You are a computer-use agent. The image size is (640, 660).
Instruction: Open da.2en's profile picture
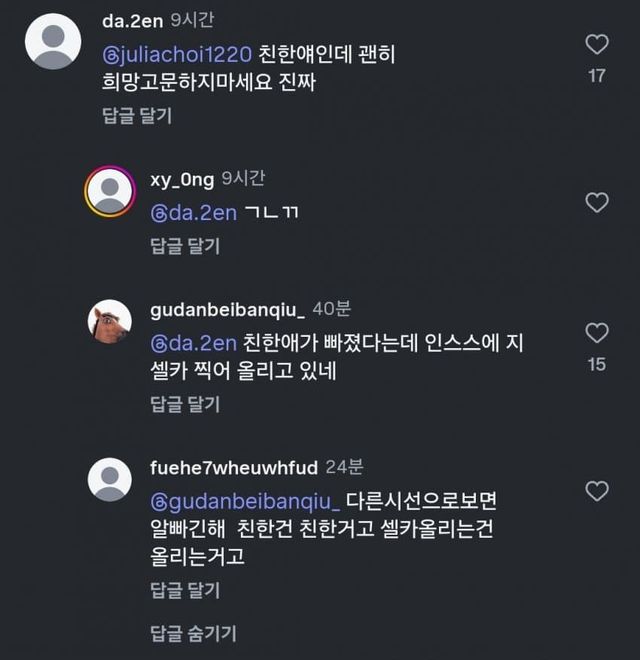point(53,41)
